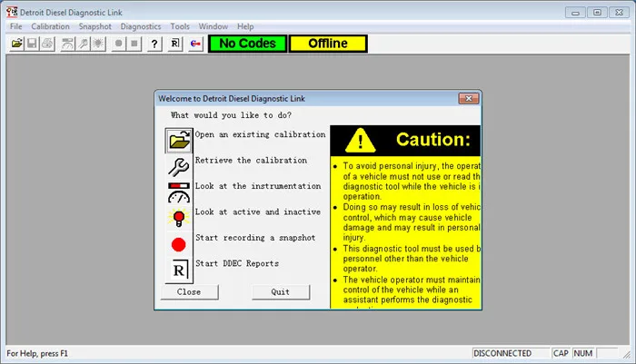This screenshot has height=364, width=636.
Task: Click the CAP status bar indicator
Action: (x=561, y=353)
